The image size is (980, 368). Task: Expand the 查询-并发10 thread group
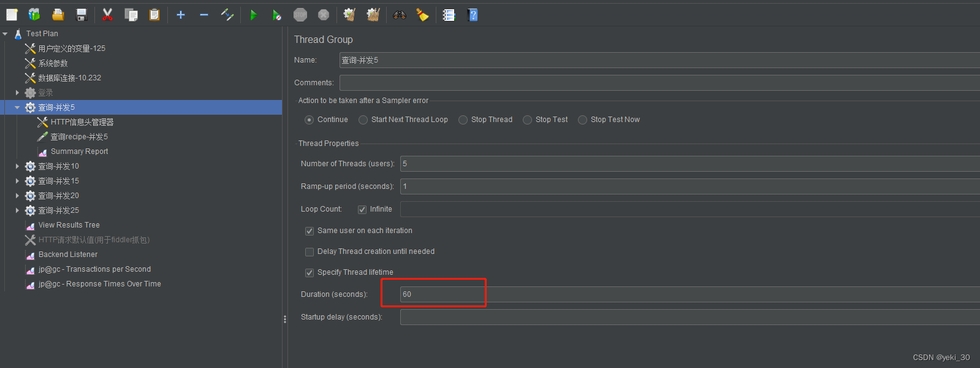click(x=17, y=166)
